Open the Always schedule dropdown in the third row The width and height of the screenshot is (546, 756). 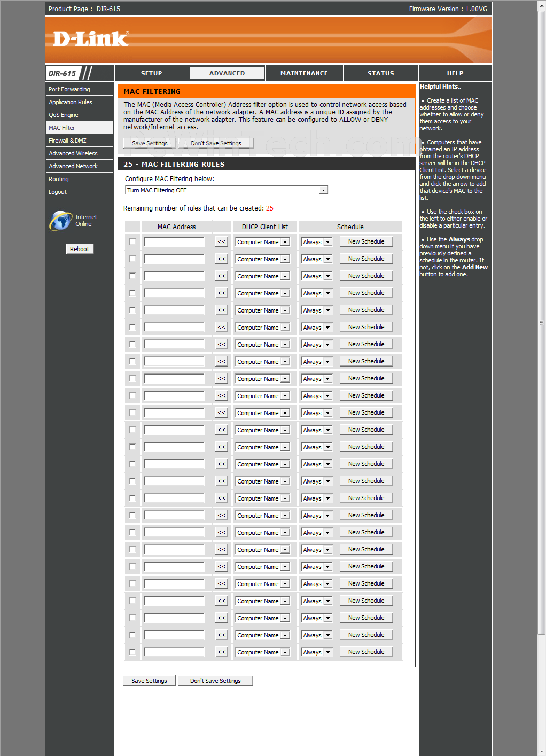coord(316,276)
